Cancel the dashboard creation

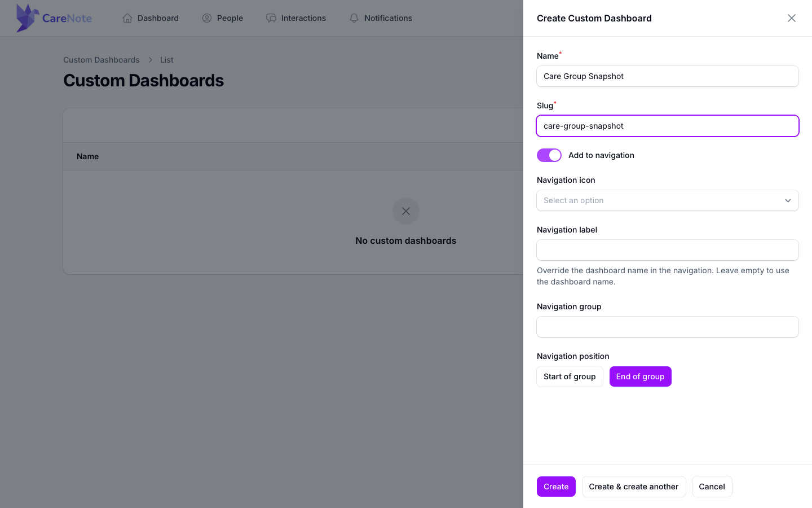(x=712, y=487)
